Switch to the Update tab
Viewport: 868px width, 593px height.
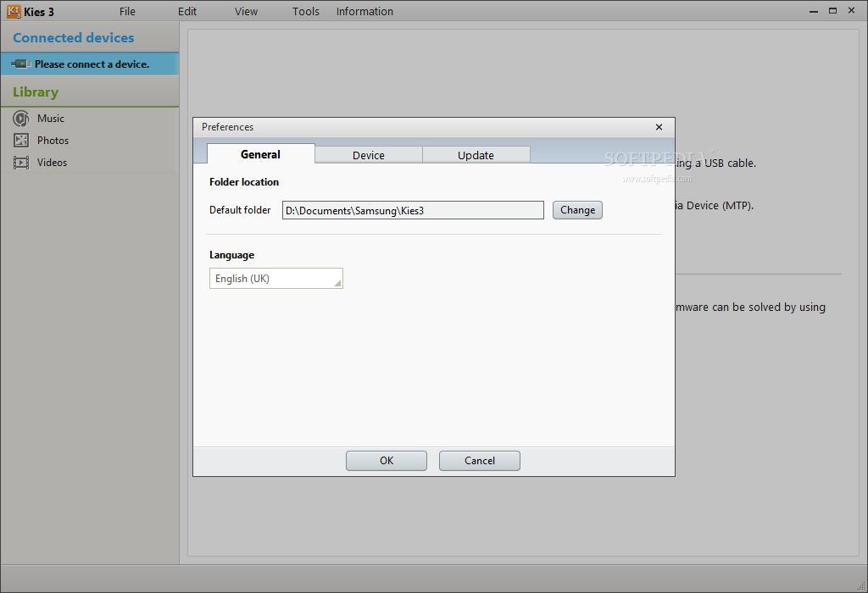click(476, 155)
